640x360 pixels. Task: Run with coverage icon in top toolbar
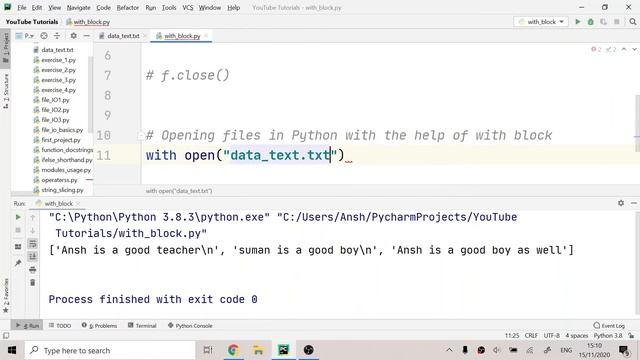pos(603,22)
